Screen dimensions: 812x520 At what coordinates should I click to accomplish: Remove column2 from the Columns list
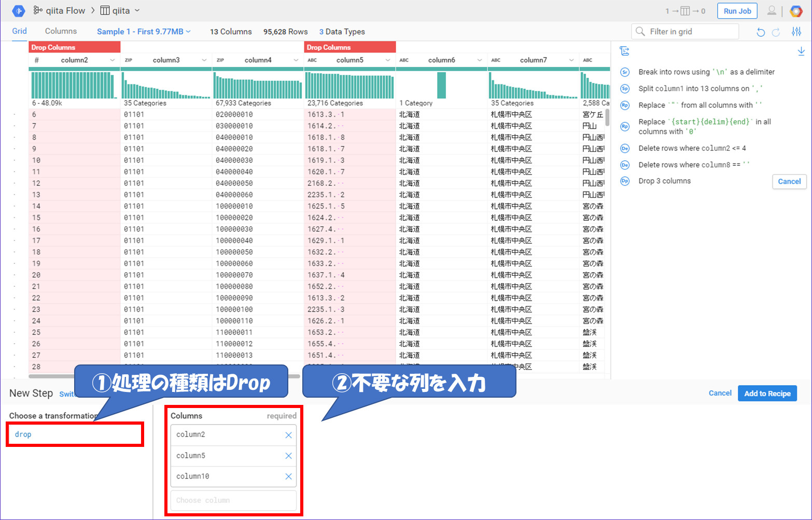click(x=289, y=435)
